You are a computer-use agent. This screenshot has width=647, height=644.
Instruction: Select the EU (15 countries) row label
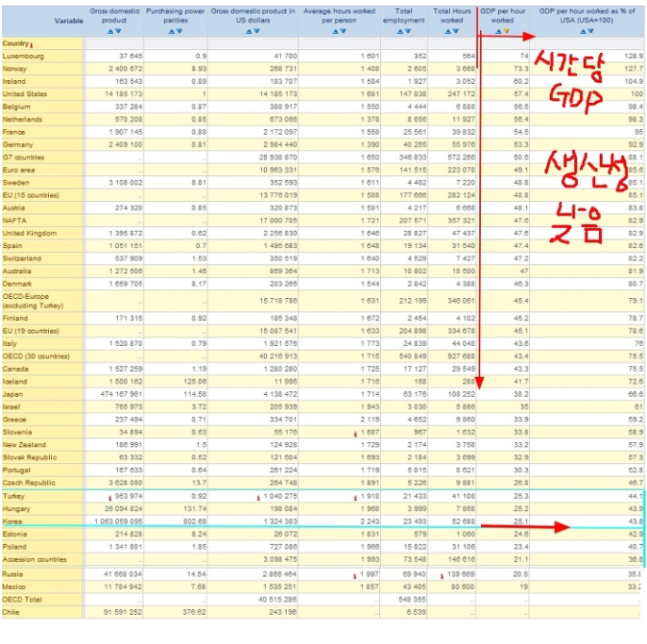coord(31,195)
